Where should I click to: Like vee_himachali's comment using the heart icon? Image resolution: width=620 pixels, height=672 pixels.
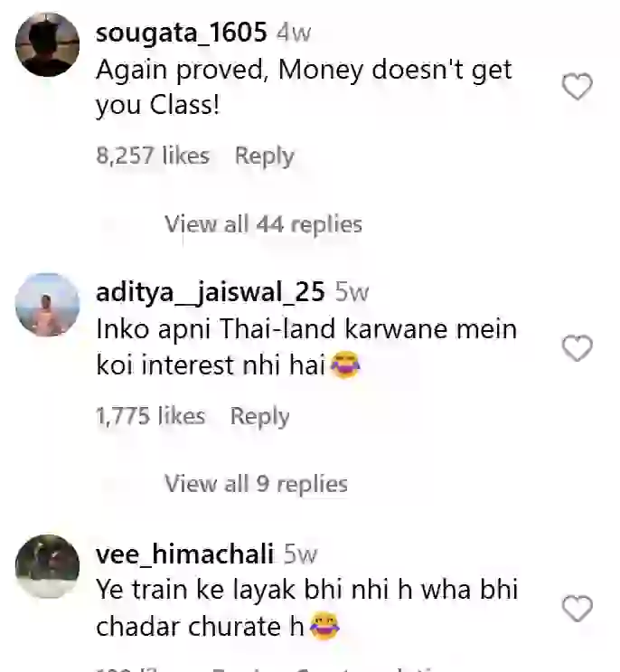coord(578,608)
